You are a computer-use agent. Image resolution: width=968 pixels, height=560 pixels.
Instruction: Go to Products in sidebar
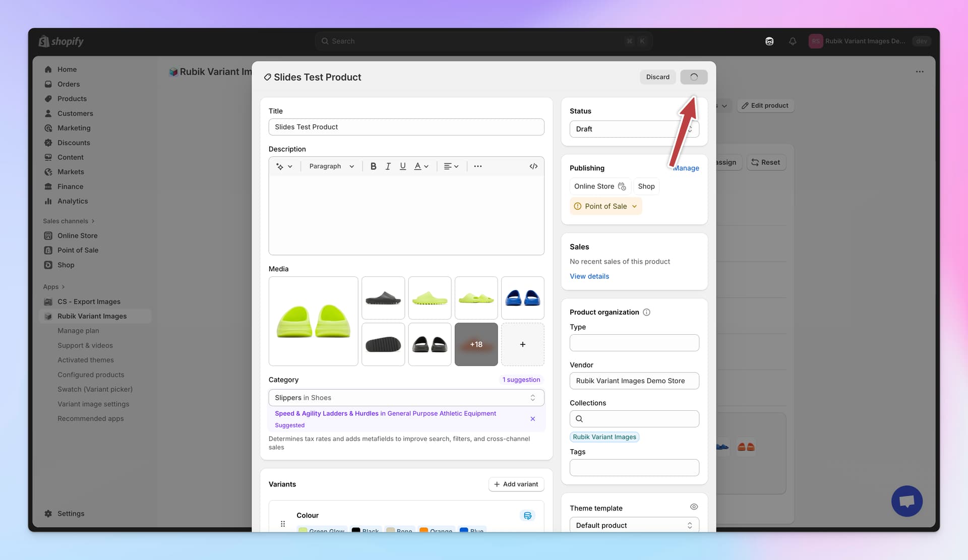[x=72, y=99]
